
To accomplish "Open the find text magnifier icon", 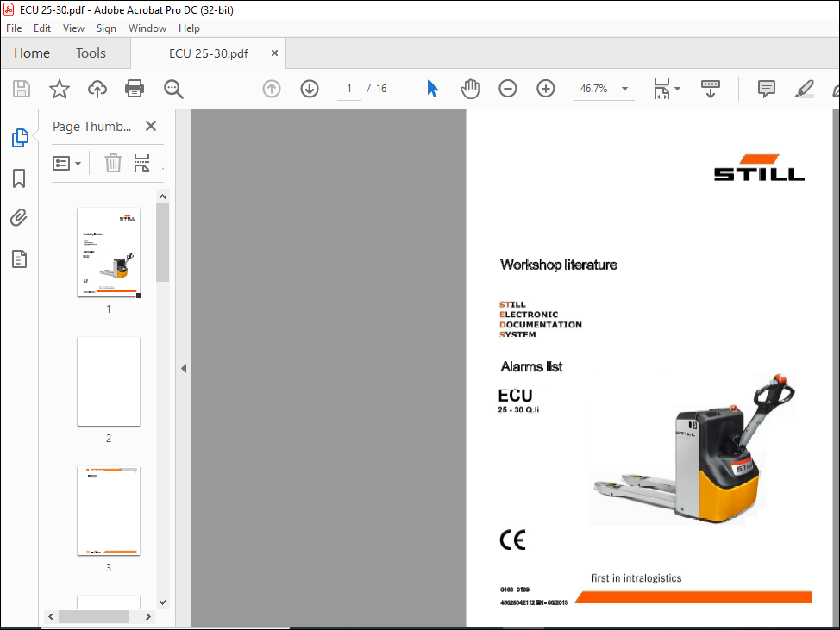I will pos(173,89).
